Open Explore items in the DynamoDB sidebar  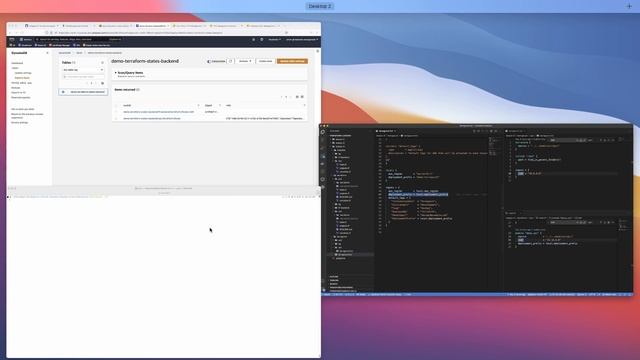click(x=22, y=78)
